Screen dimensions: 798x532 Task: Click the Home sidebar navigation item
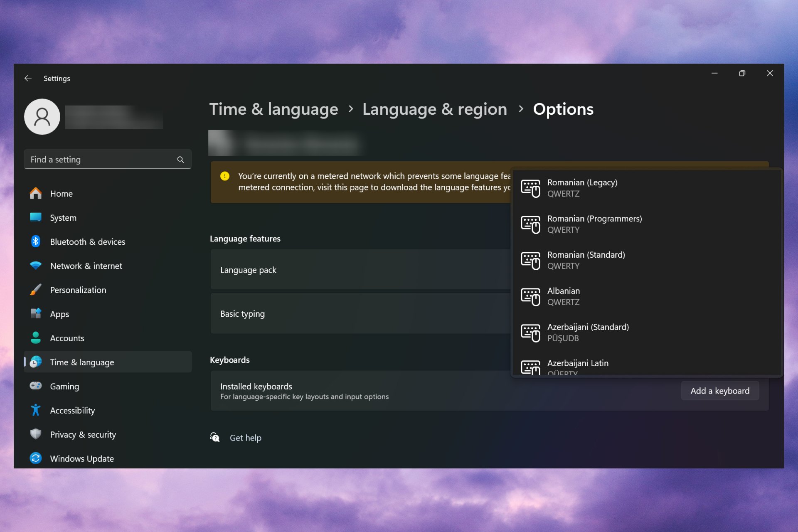[61, 193]
